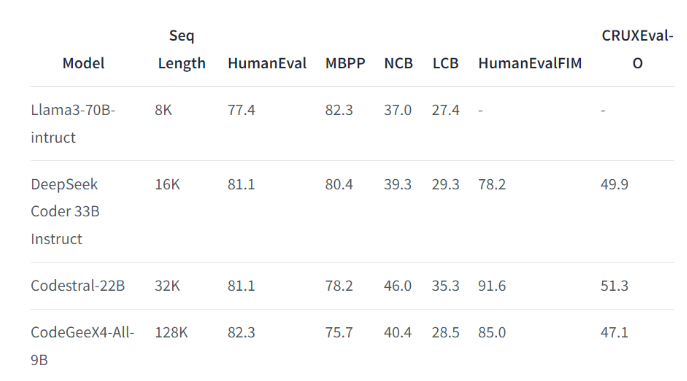The height and width of the screenshot is (381, 687).
Task: Click the HumanEval column header
Action: [267, 63]
